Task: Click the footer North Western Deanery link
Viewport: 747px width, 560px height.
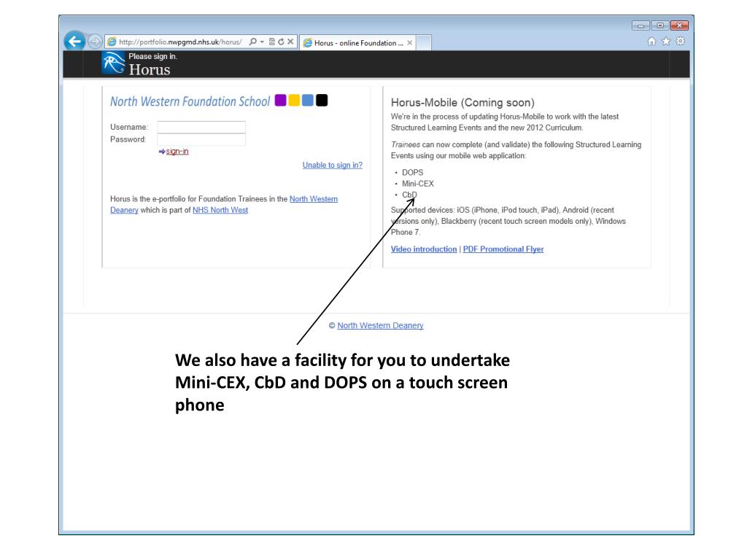Action: pos(380,325)
